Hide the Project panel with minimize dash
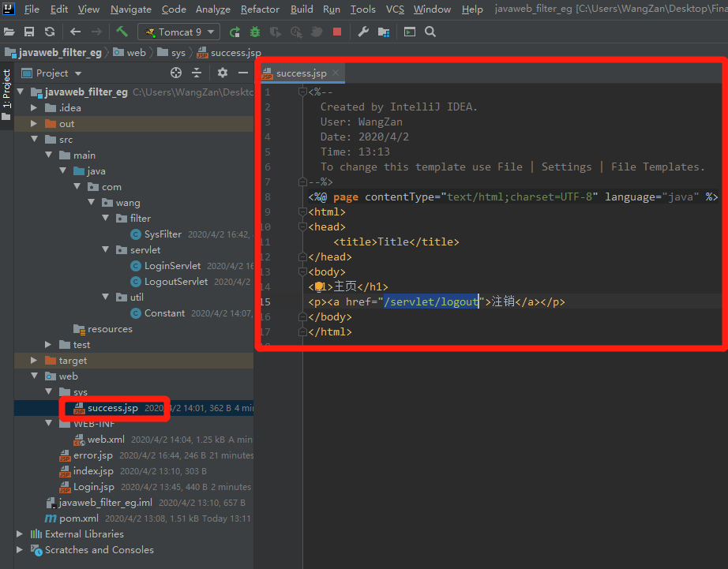Viewport: 728px width, 569px height. (x=242, y=73)
